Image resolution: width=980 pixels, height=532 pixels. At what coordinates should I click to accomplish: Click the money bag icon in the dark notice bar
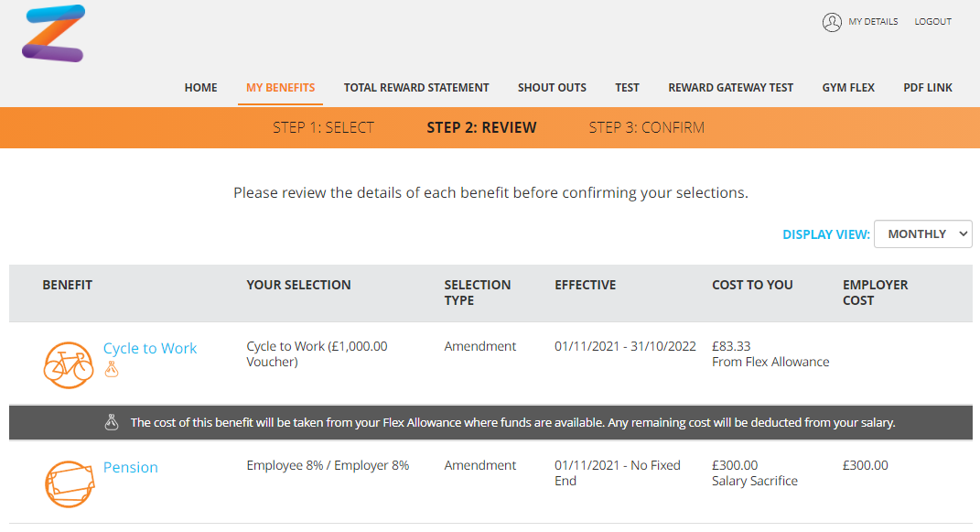[112, 423]
